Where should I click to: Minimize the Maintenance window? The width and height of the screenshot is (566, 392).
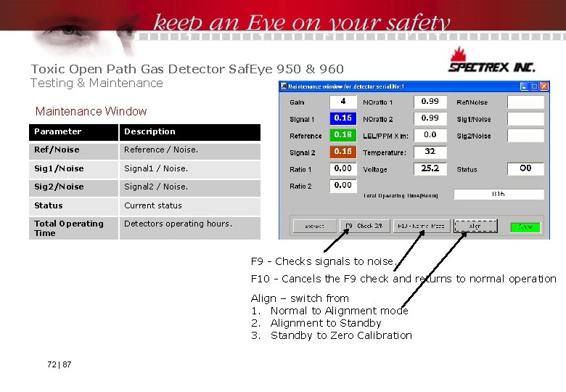pyautogui.click(x=524, y=86)
